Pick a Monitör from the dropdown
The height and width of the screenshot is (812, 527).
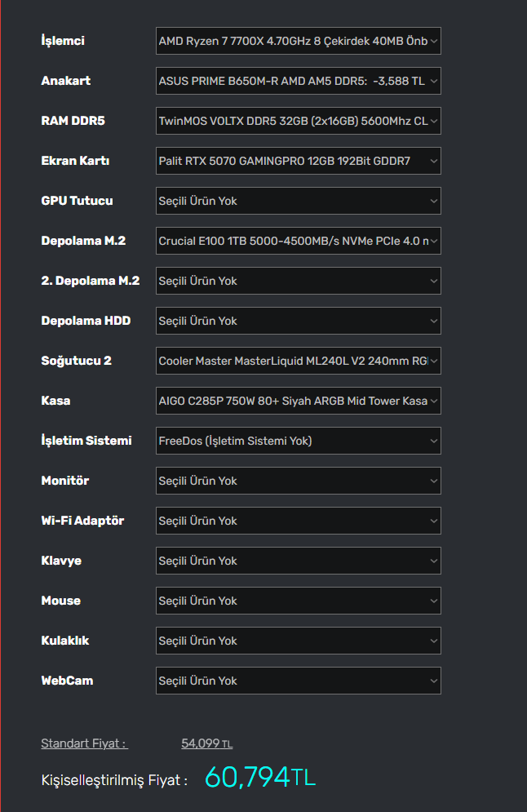pyautogui.click(x=298, y=481)
